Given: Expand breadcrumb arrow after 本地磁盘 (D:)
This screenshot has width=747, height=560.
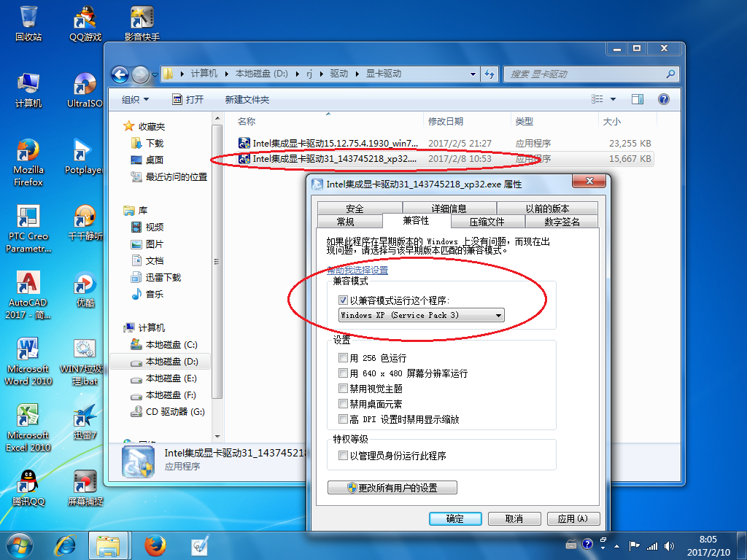Looking at the screenshot, I should (298, 74).
